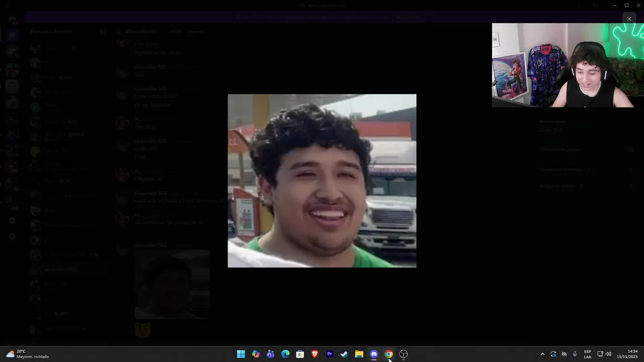The image size is (644, 362).
Task: Click the webcam overlay in the corner
Action: [568, 65]
